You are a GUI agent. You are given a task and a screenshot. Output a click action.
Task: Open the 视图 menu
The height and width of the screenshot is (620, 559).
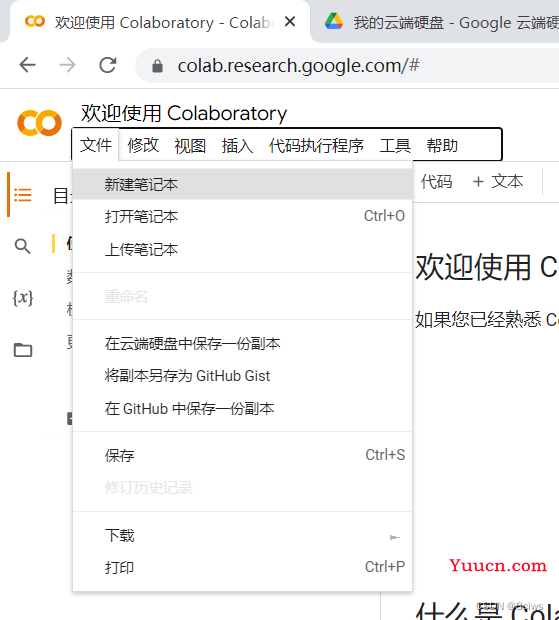pyautogui.click(x=190, y=146)
